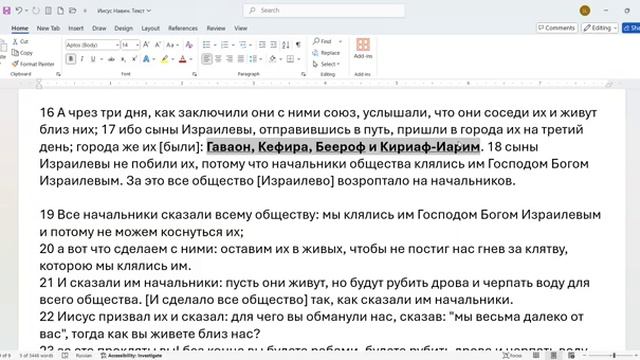
Task: Align text left
Action: pos(207,59)
